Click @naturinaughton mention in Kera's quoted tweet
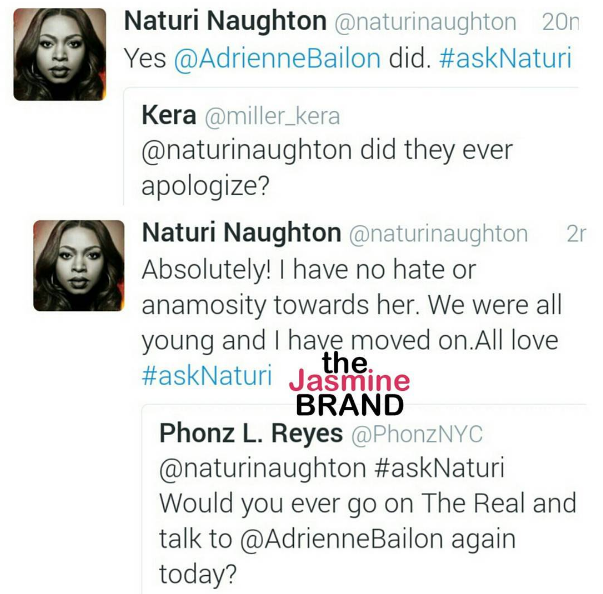The width and height of the screenshot is (603, 594). [247, 151]
